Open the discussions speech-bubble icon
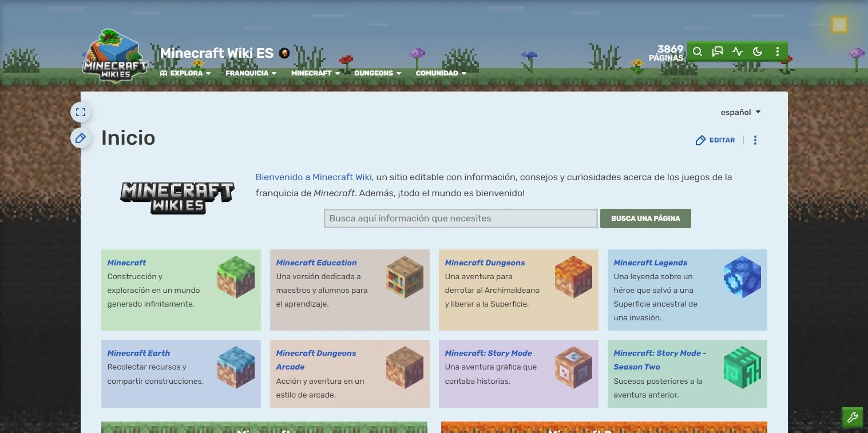The image size is (868, 433). coord(717,51)
